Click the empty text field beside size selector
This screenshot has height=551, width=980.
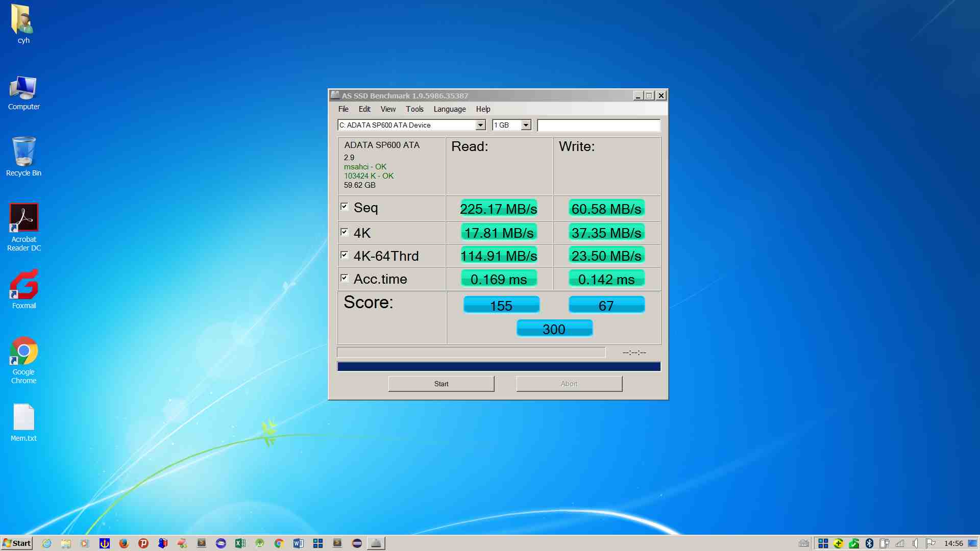[599, 125]
